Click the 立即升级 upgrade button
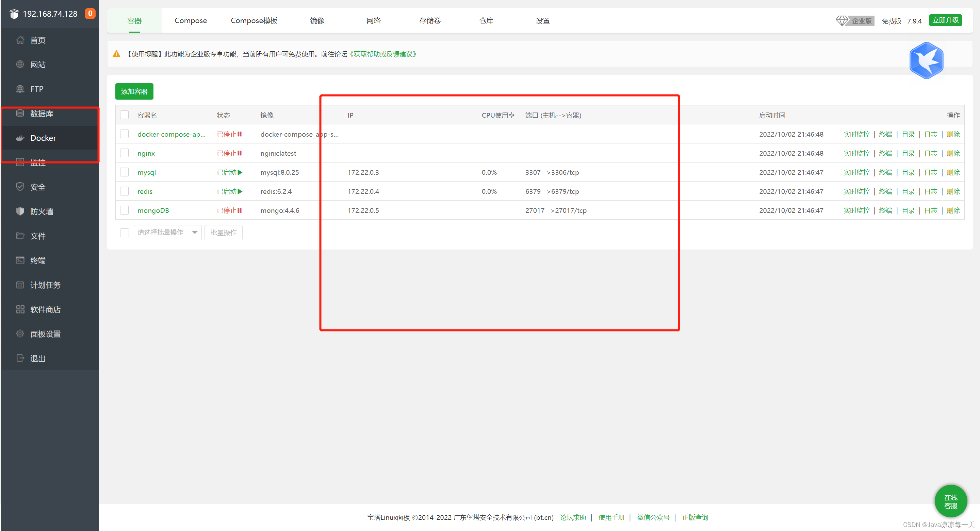980x531 pixels. pos(945,20)
